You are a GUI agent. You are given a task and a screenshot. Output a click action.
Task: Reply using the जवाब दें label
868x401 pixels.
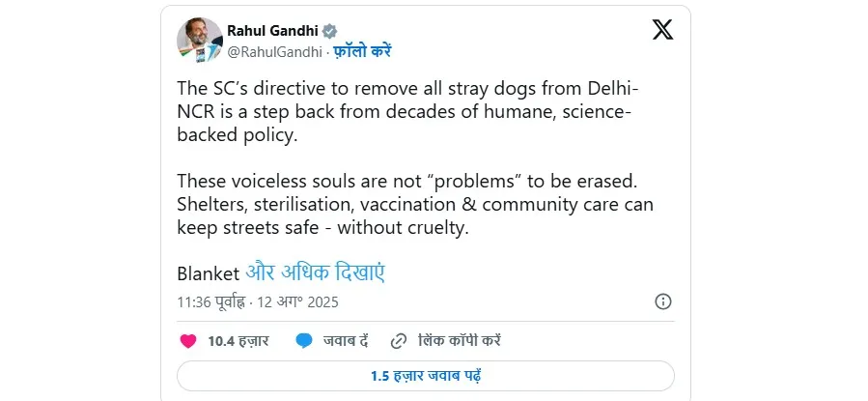(x=343, y=340)
